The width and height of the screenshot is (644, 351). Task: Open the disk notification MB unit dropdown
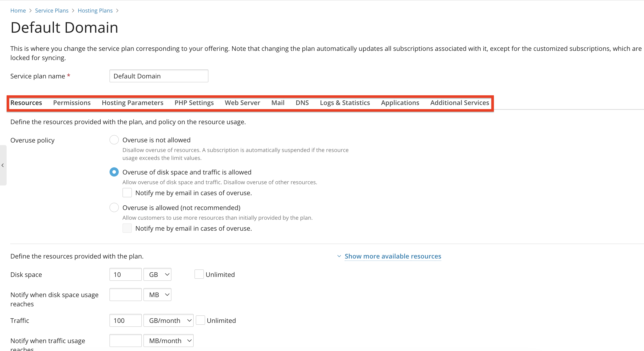tap(157, 295)
